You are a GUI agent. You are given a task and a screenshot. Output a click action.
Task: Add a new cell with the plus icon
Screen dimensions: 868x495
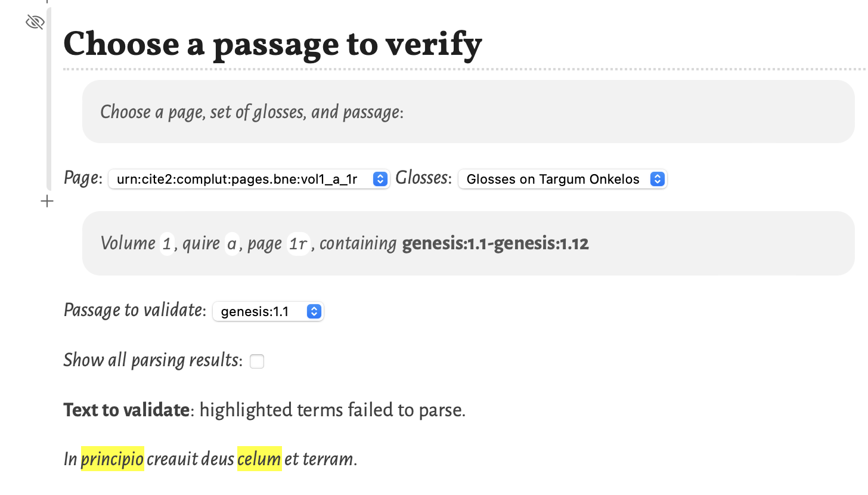tap(47, 202)
